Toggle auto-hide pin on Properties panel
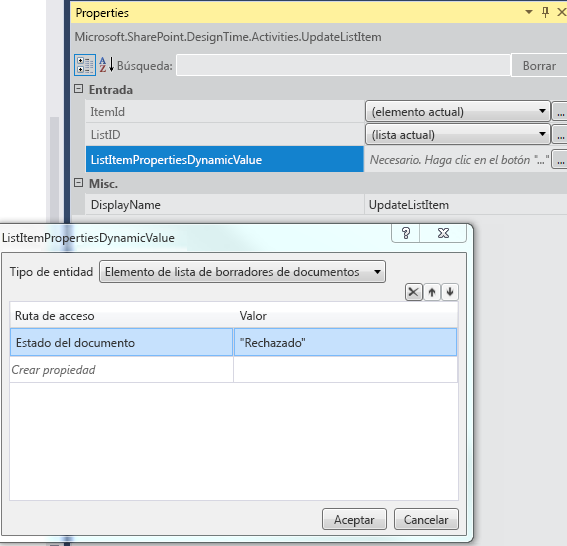Image resolution: width=567 pixels, height=546 pixels. 545,12
